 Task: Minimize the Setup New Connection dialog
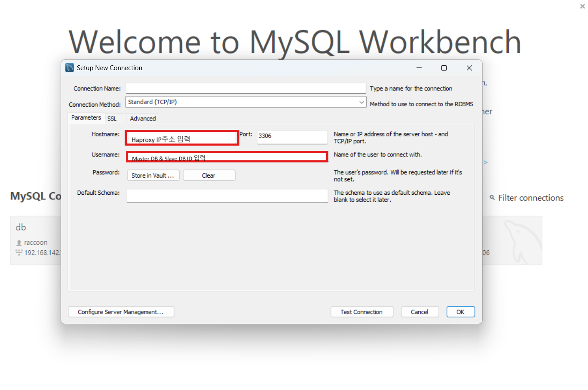(x=419, y=68)
